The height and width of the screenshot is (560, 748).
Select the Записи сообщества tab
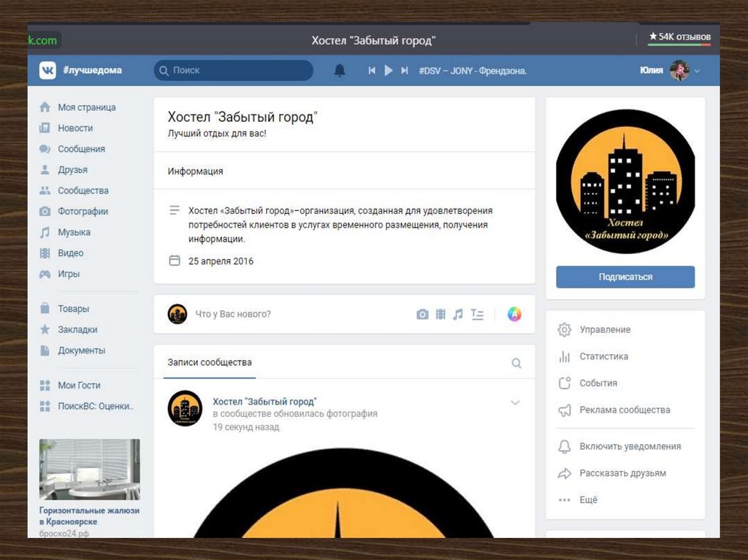point(210,363)
